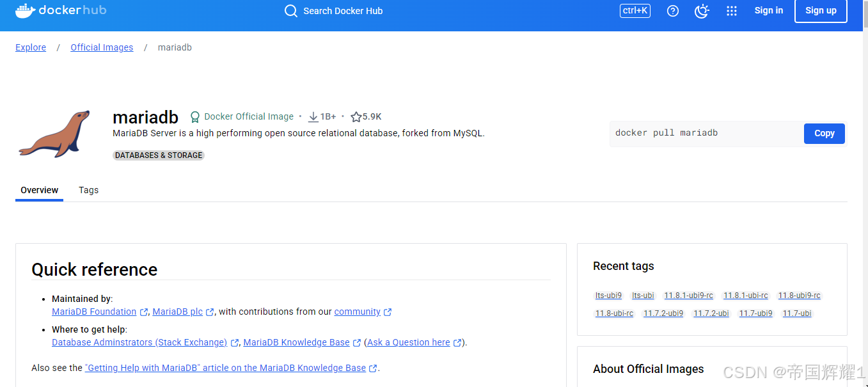Click the Recent tags heading
868x387 pixels.
[x=624, y=266]
